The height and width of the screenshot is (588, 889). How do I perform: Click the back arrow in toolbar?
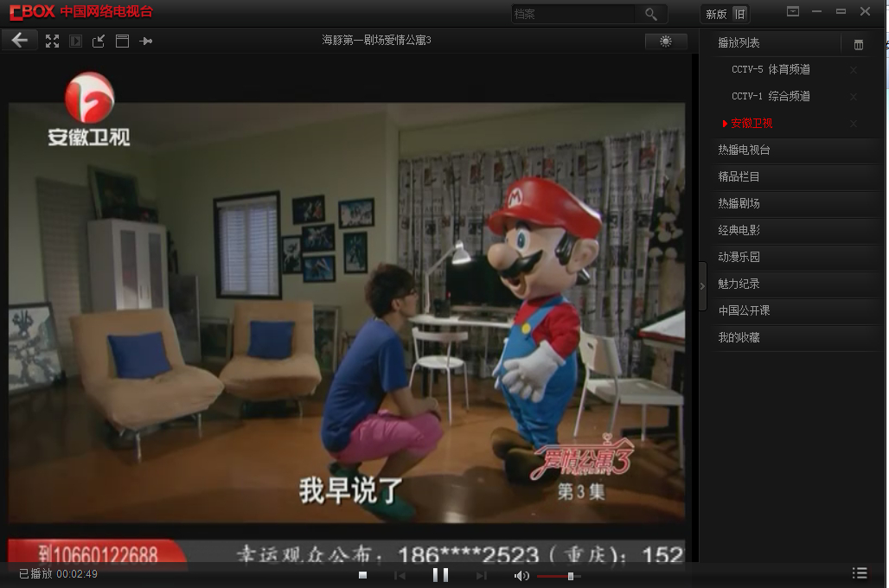pos(19,41)
